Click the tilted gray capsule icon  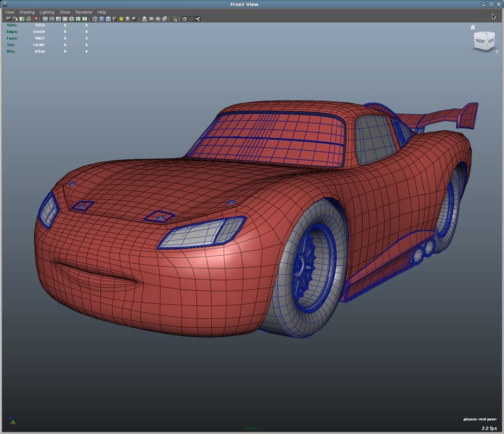point(164,19)
